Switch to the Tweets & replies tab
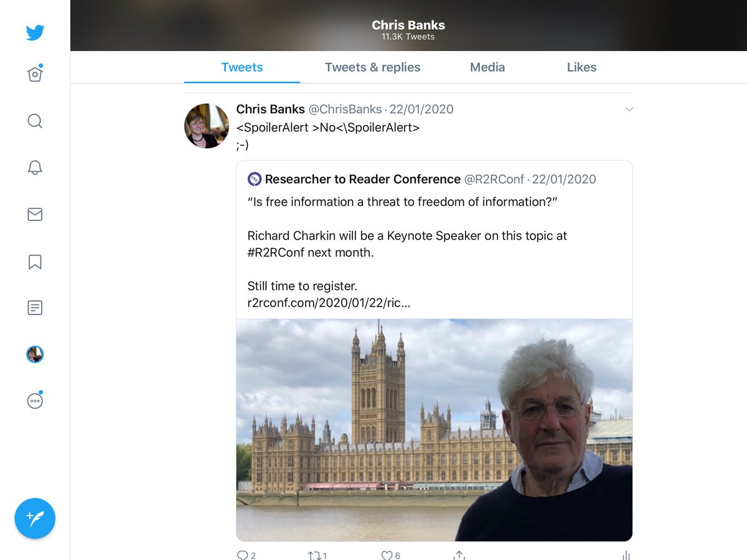This screenshot has height=560, width=747. (372, 67)
